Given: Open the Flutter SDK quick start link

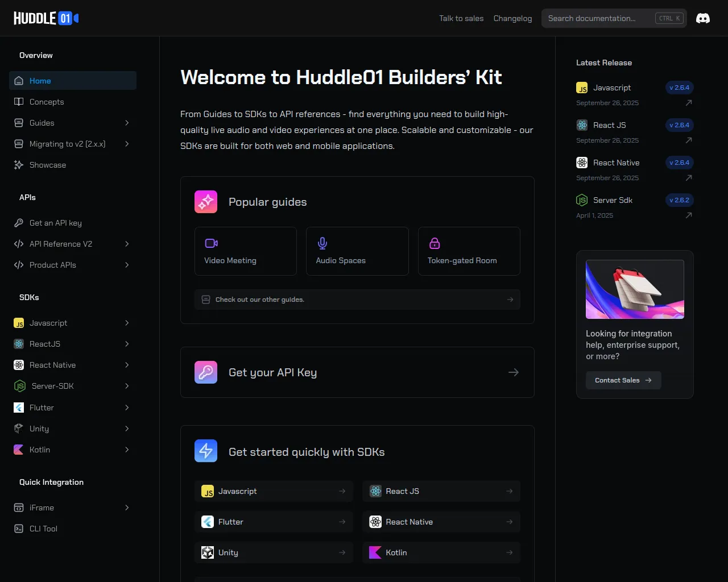Looking at the screenshot, I should click(274, 522).
